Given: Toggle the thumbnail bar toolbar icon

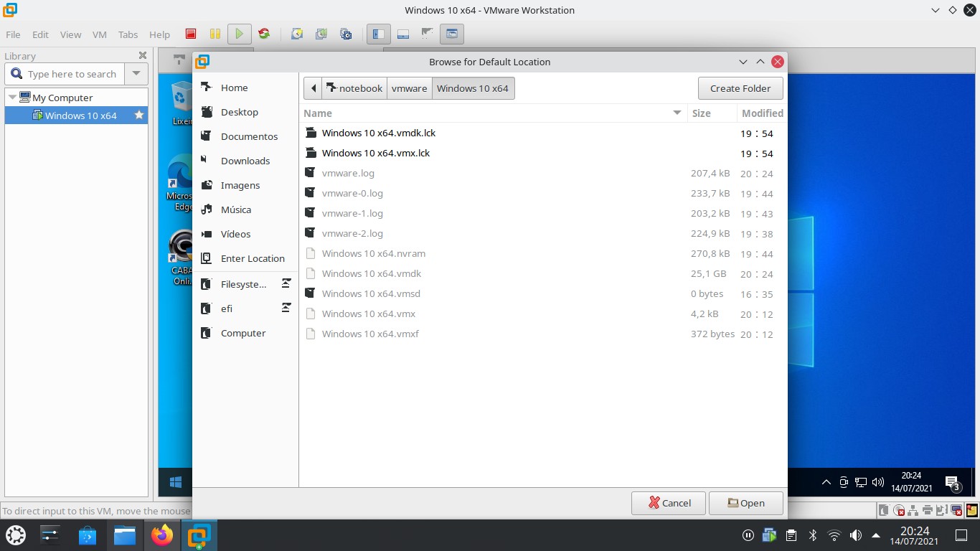Looking at the screenshot, I should (x=403, y=34).
